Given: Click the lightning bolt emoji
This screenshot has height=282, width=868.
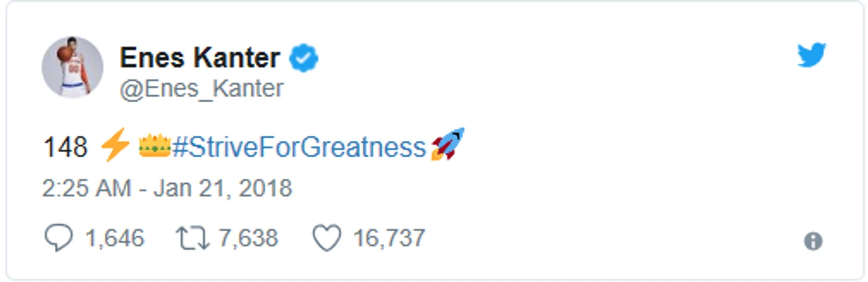Looking at the screenshot, I should (x=115, y=146).
